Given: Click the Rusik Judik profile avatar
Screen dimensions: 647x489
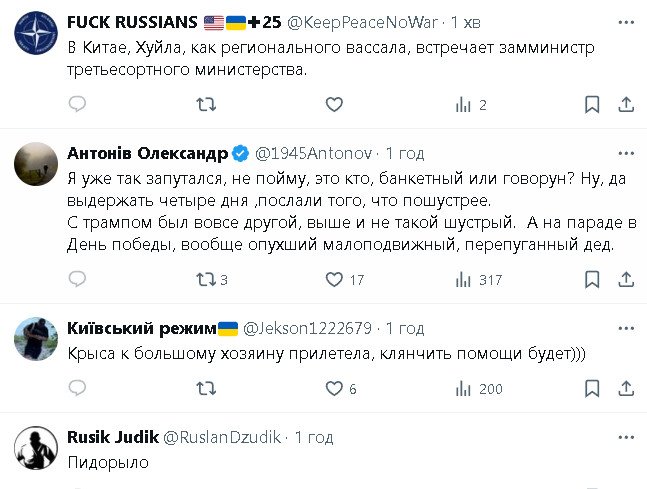Looking at the screenshot, I should click(36, 447).
